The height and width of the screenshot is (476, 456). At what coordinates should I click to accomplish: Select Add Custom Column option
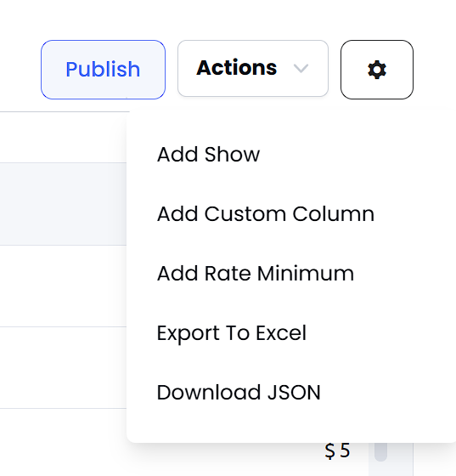pos(266,213)
